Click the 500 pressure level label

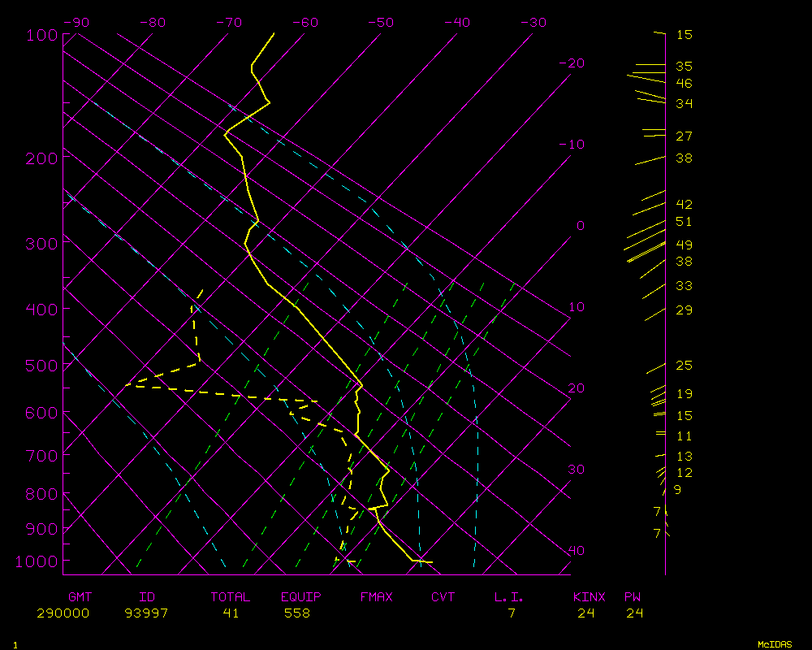point(41,366)
